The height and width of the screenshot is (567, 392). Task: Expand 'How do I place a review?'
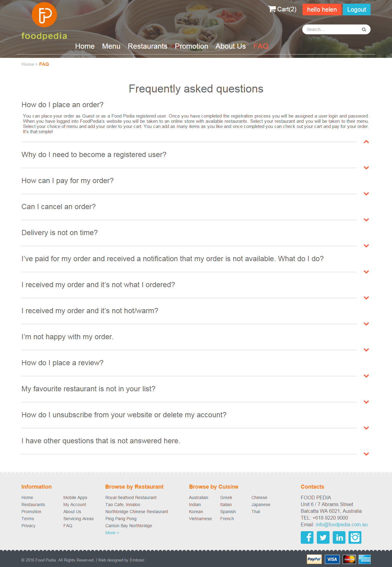(x=366, y=376)
